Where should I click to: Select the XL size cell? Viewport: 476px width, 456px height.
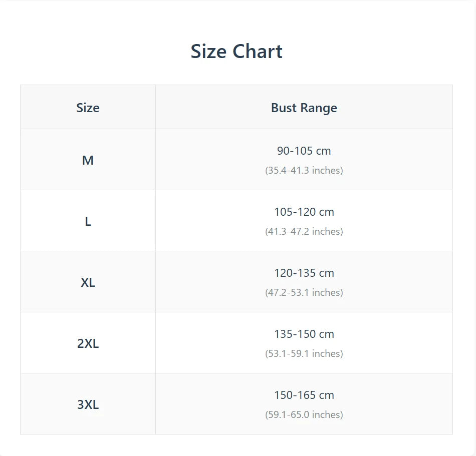88,282
